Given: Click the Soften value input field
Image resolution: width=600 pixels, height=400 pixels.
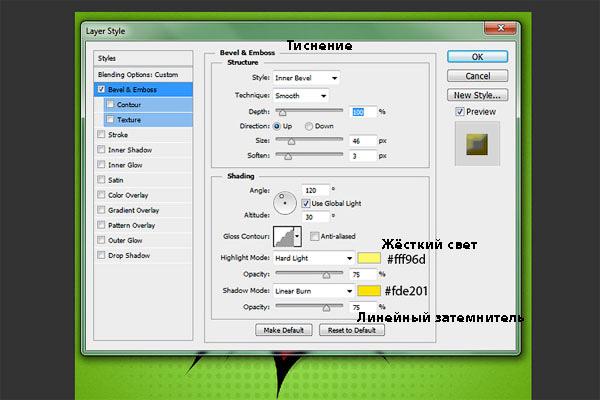Looking at the screenshot, I should (363, 156).
